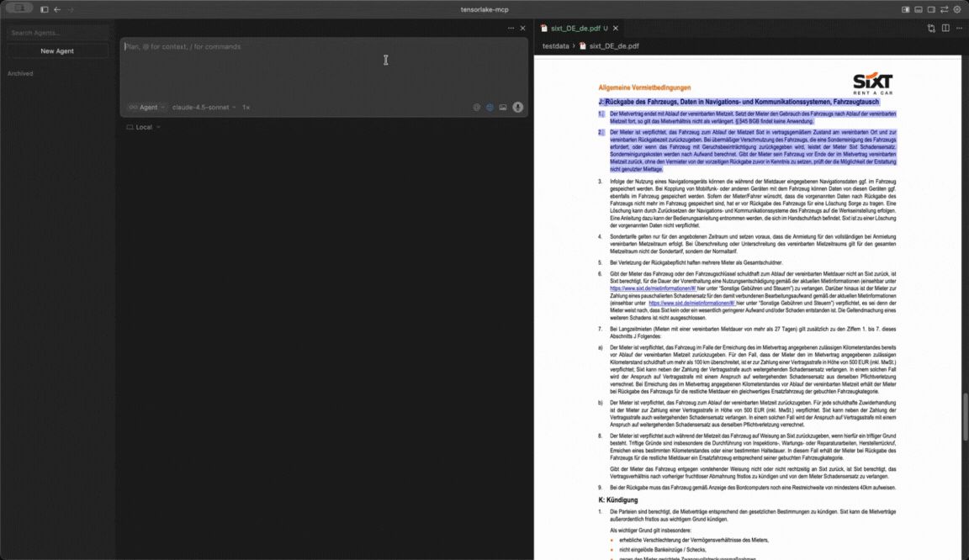Click the 1x multiplier selector
This screenshot has width=969, height=560.
pyautogui.click(x=246, y=107)
